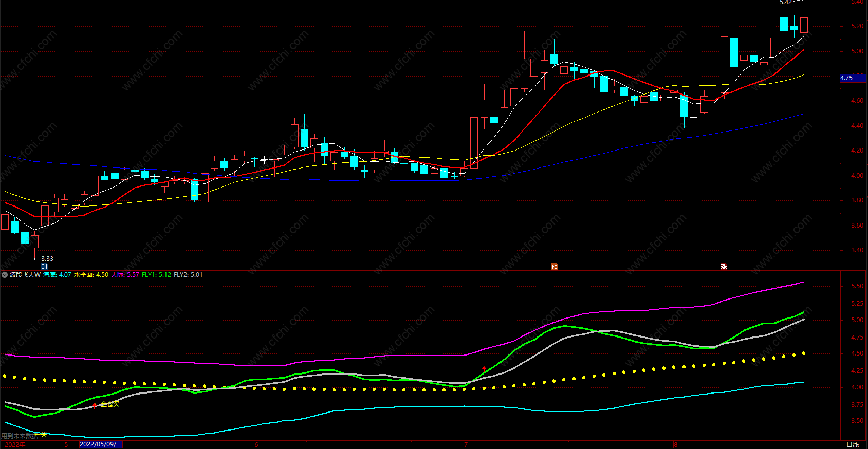Click the 4.75 current price label
868x449 pixels.
point(853,78)
